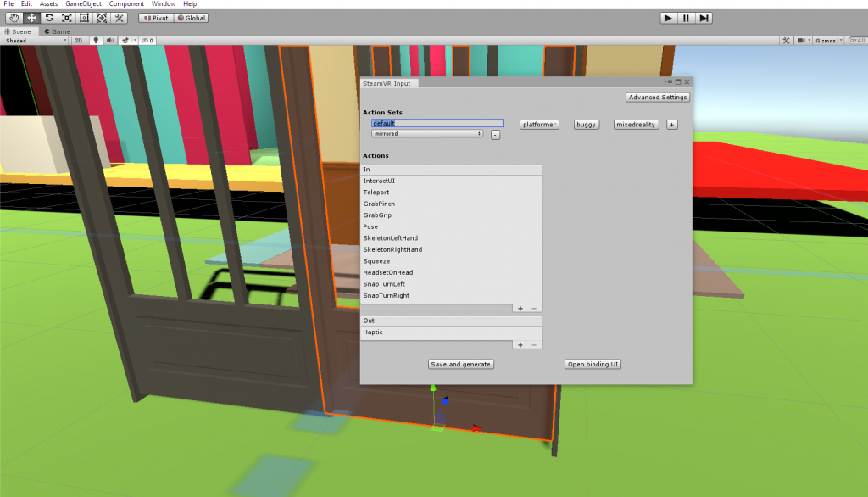Select the Hand tool in toolbar
868x497 pixels.
coord(14,18)
